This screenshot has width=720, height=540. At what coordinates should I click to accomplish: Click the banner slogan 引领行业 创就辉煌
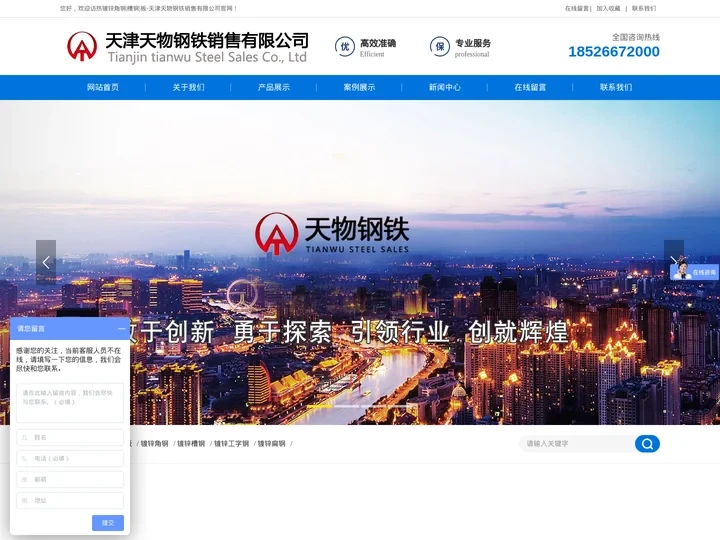(x=460, y=332)
